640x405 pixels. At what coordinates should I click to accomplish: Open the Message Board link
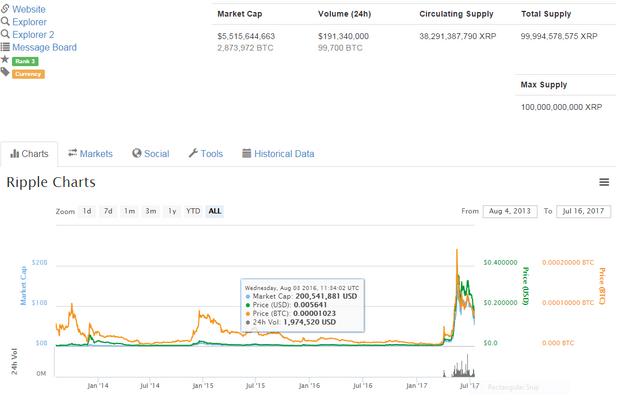tap(44, 47)
